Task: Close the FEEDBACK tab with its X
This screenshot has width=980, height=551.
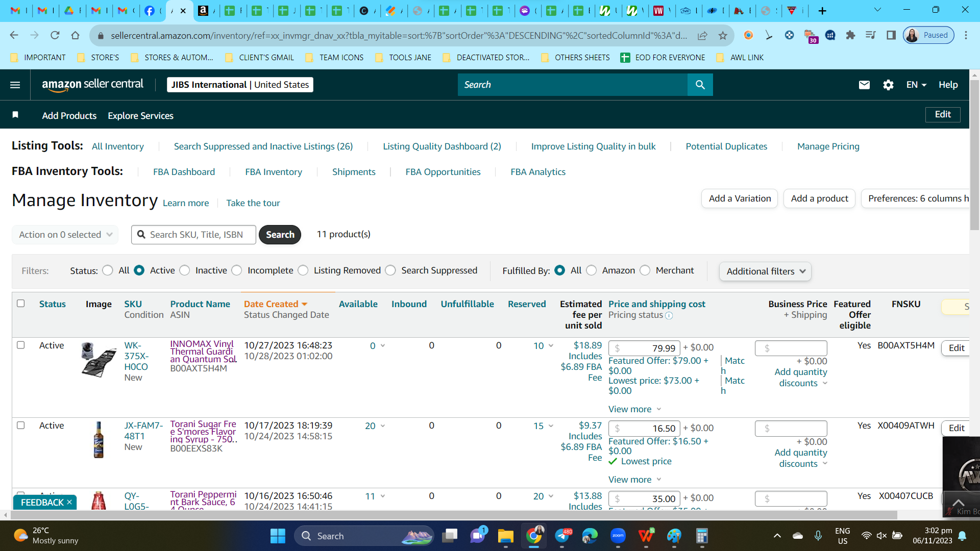Action: pos(69,503)
